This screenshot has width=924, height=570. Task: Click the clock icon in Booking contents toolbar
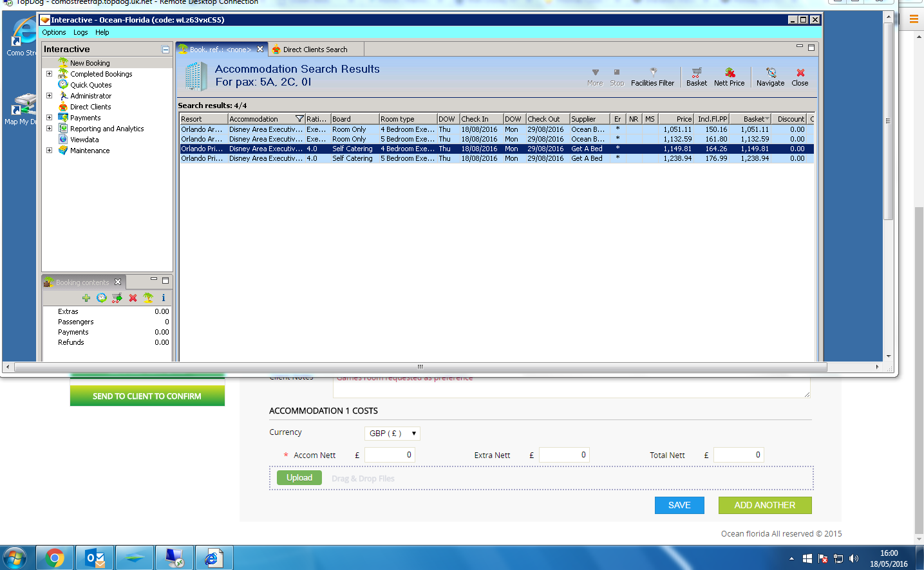[102, 298]
